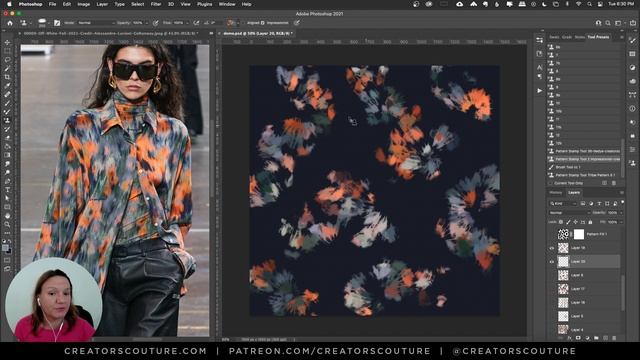This screenshot has width=640, height=360.
Task: Open the Flow dropdown in options bar
Action: point(187,23)
